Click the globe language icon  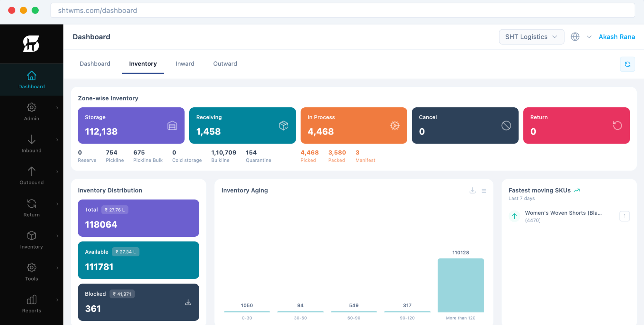(575, 37)
